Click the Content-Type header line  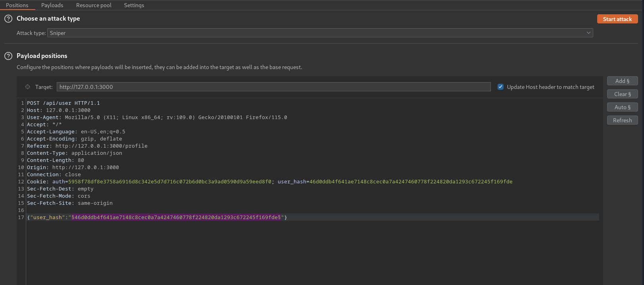click(75, 153)
